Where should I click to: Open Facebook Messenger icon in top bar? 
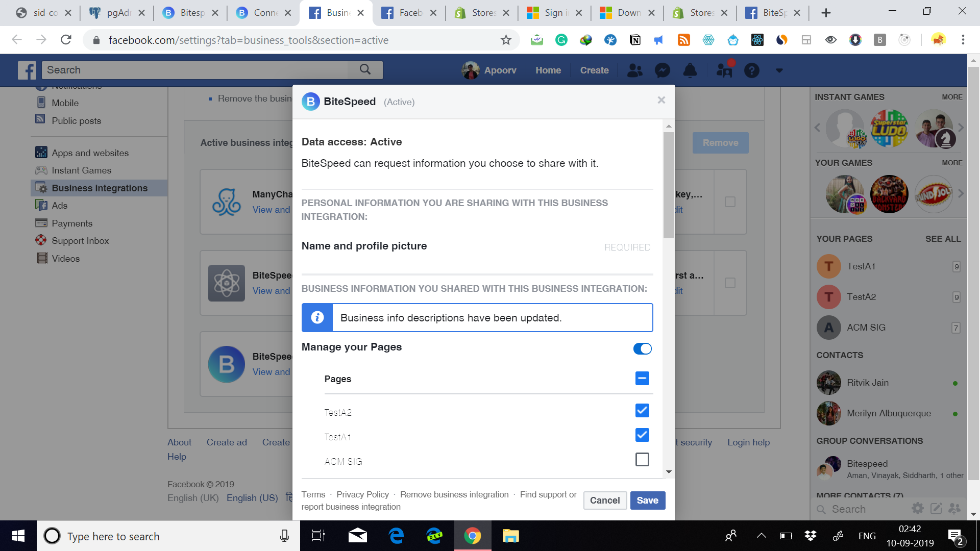(663, 70)
